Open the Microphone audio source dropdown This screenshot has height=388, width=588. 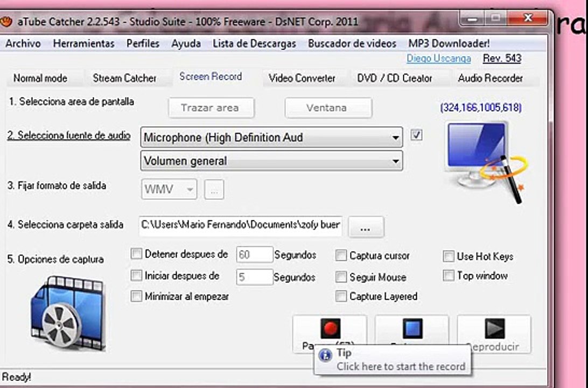271,137
